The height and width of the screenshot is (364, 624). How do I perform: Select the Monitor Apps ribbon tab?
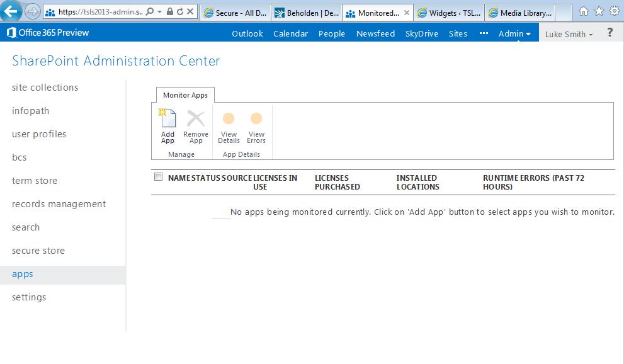(185, 95)
